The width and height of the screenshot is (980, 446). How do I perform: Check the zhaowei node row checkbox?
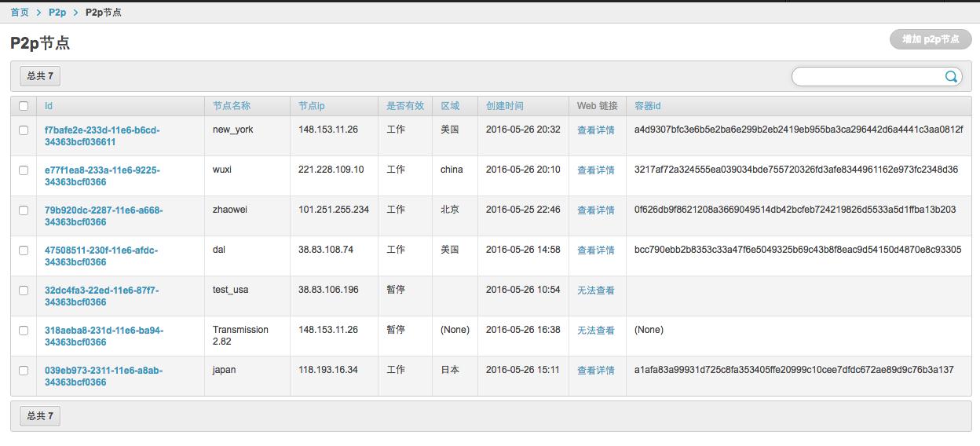point(24,210)
